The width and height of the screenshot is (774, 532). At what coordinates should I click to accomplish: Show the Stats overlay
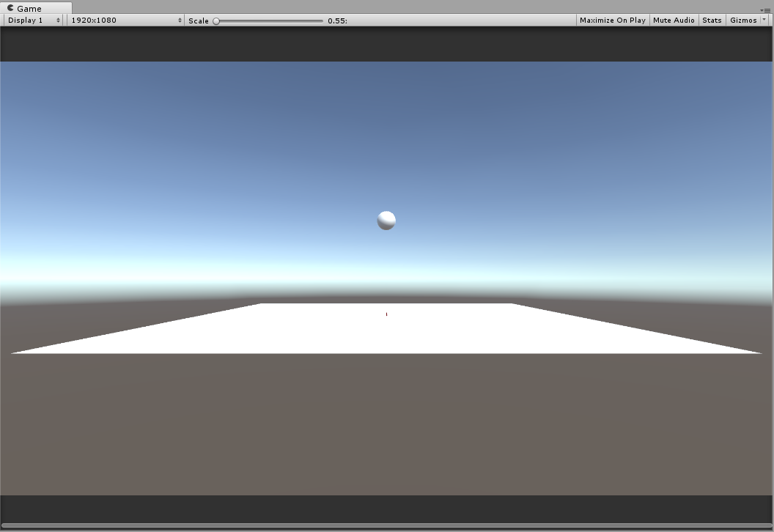[712, 20]
